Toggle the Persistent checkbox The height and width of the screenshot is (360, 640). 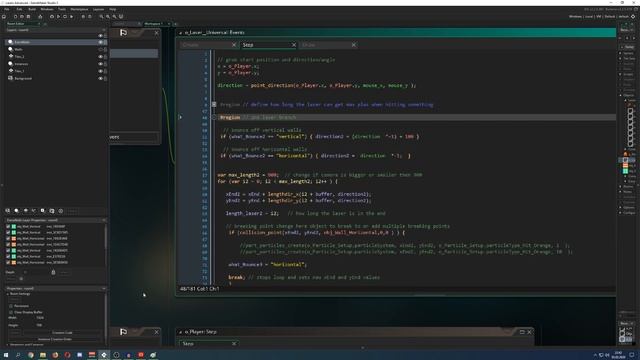pyautogui.click(x=11, y=306)
